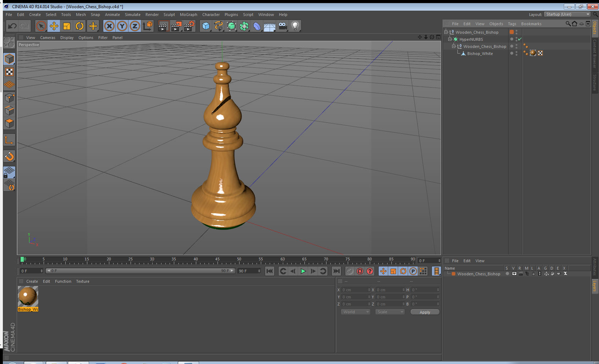Viewport: 599px width, 364px height.
Task: Toggle the HyperNURBS green enable checkmark
Action: (x=520, y=39)
